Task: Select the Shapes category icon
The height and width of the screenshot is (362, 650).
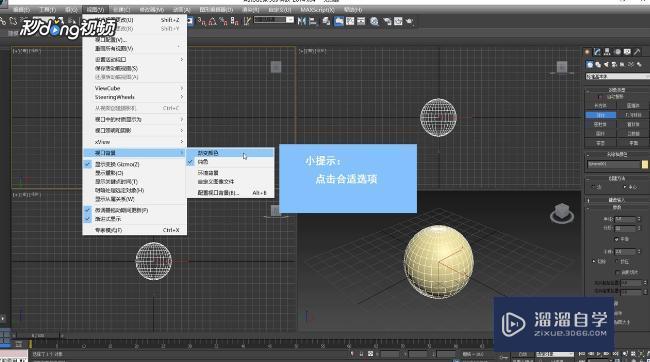Action: coord(598,64)
